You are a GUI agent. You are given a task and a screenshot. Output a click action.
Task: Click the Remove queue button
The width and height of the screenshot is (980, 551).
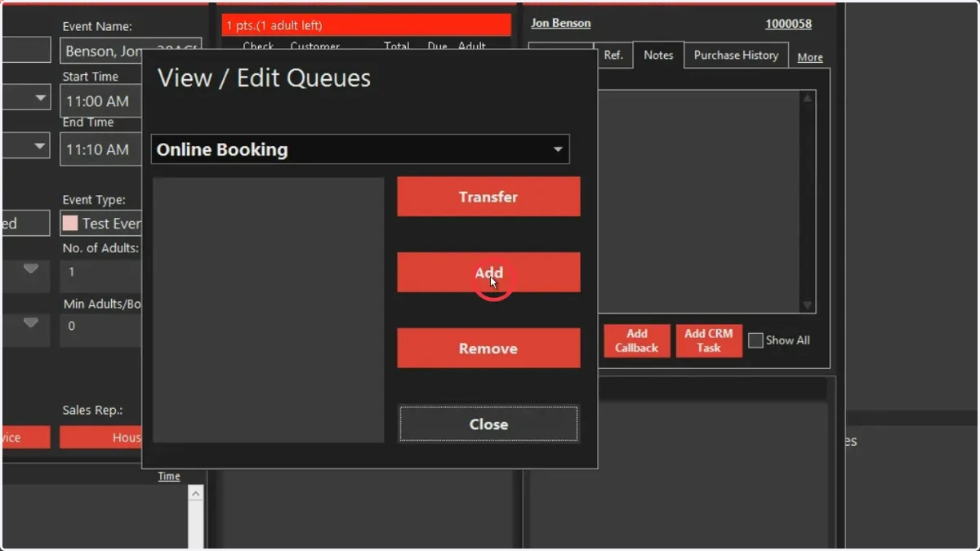pyautogui.click(x=488, y=349)
